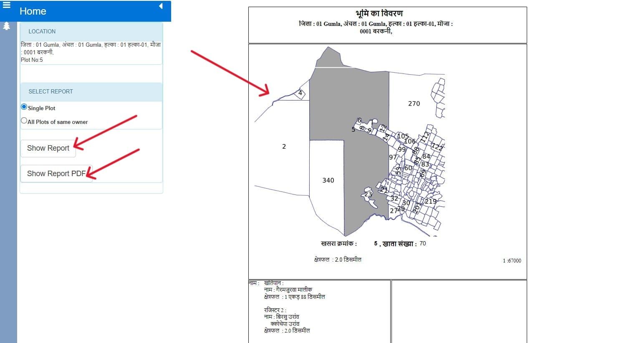This screenshot has width=644, height=343.
Task: Click the map scale 1:67000 text
Action: coord(512,260)
